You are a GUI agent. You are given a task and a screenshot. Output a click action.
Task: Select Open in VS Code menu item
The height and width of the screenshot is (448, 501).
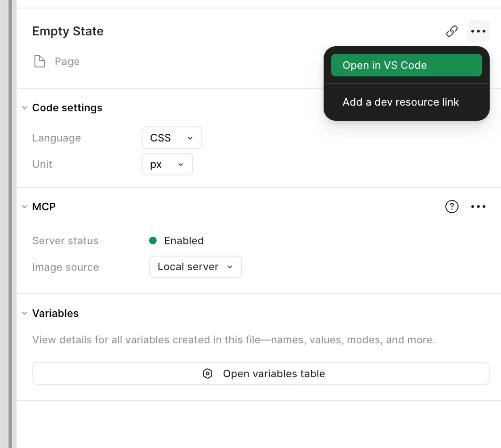click(407, 65)
